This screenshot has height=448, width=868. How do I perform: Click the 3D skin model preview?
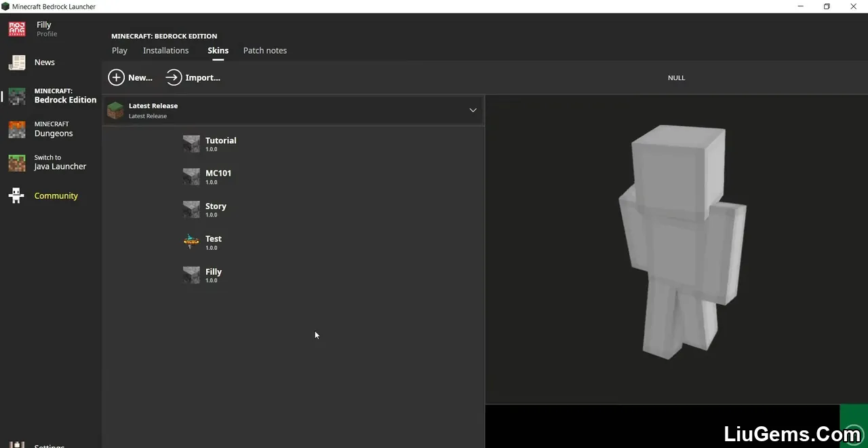[x=682, y=241]
